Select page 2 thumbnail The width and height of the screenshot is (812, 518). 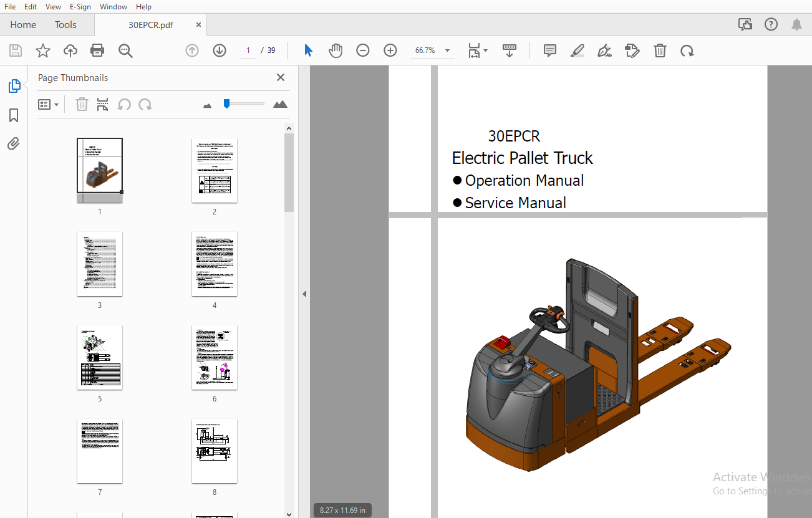[215, 170]
